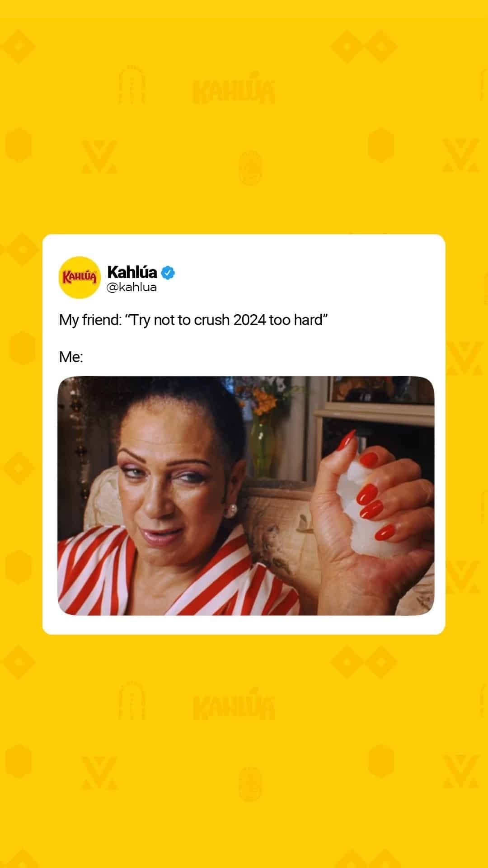Open the @kahlua handle link

pyautogui.click(x=131, y=288)
